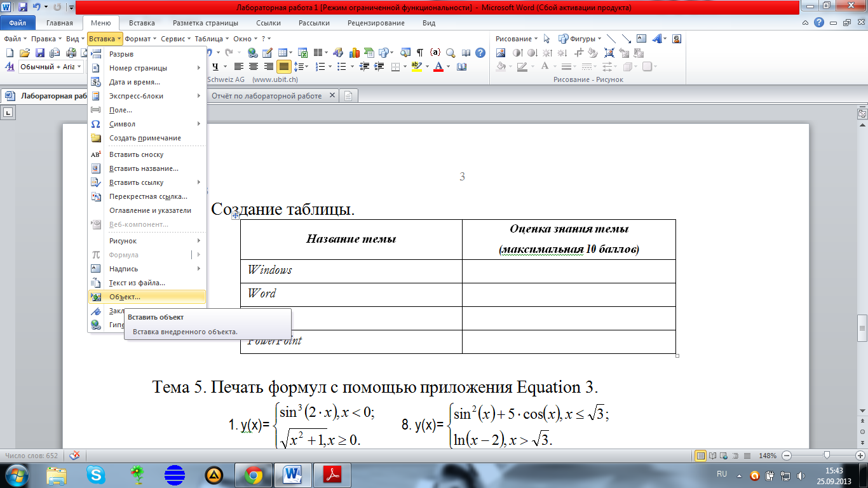
Task: Click the red font color button
Action: pos(438,66)
